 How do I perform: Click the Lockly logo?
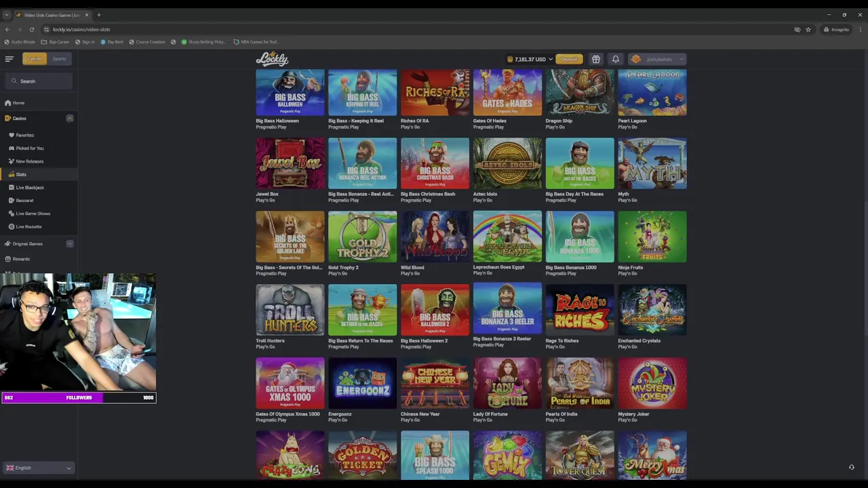(x=272, y=59)
